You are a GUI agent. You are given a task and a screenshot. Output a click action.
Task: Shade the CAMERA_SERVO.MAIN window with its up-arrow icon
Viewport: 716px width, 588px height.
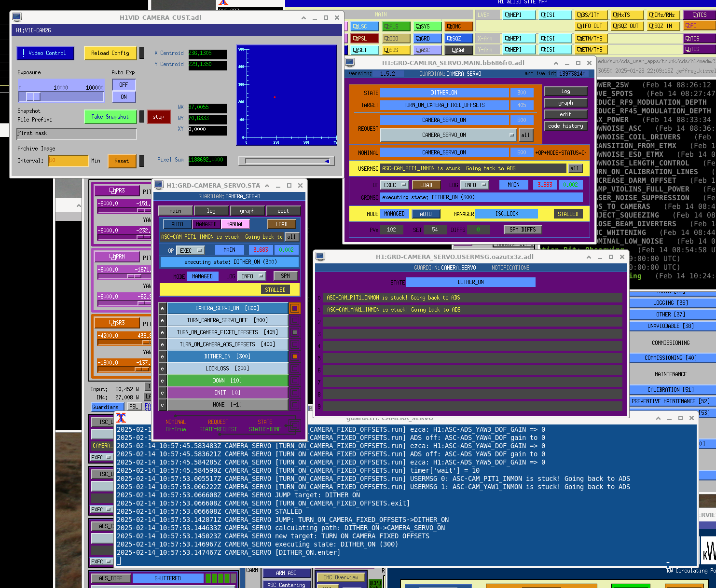(x=556, y=63)
